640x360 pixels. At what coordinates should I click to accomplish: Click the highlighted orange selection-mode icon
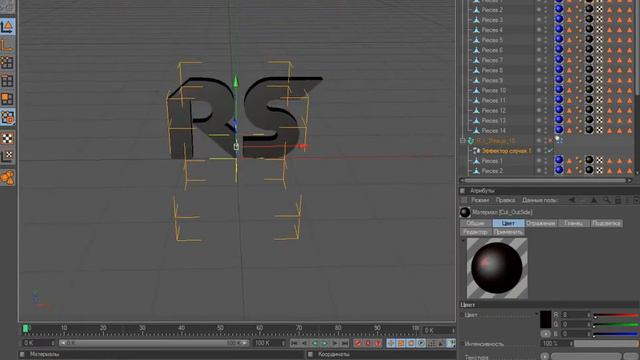pyautogui.click(x=7, y=118)
